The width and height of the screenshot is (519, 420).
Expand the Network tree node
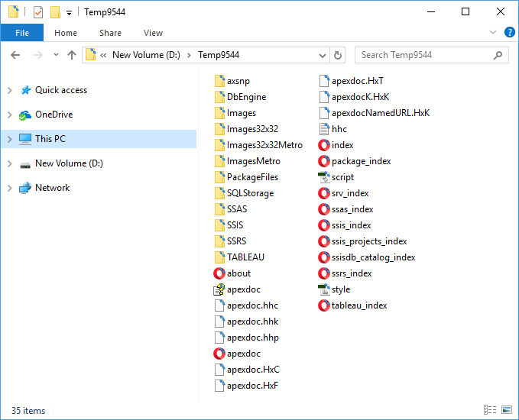click(x=10, y=188)
